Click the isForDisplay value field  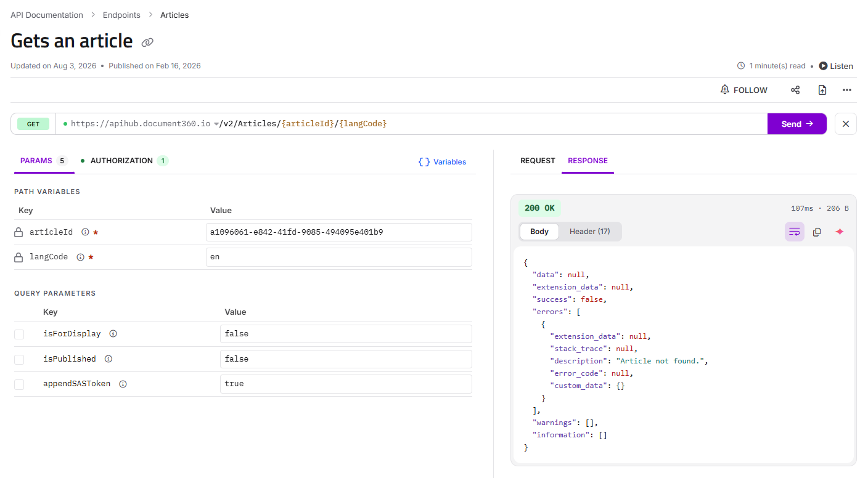click(x=346, y=334)
